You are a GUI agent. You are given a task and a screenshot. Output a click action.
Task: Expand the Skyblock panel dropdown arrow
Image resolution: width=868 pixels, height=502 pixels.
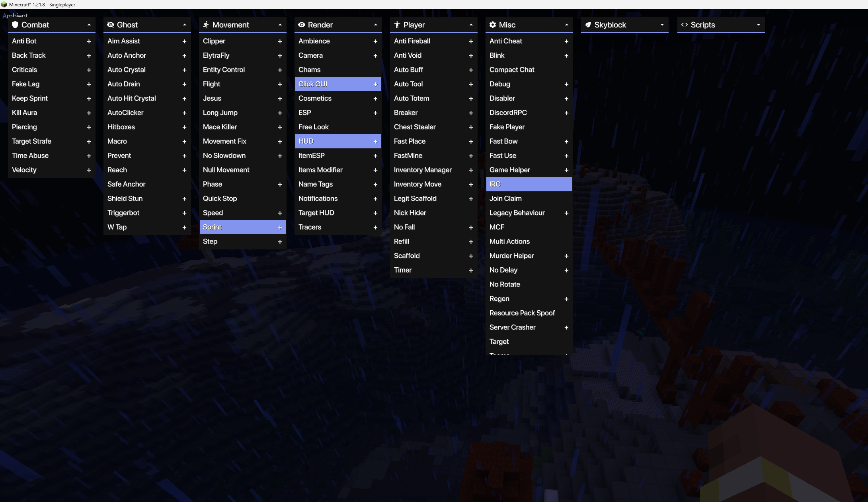pyautogui.click(x=662, y=25)
